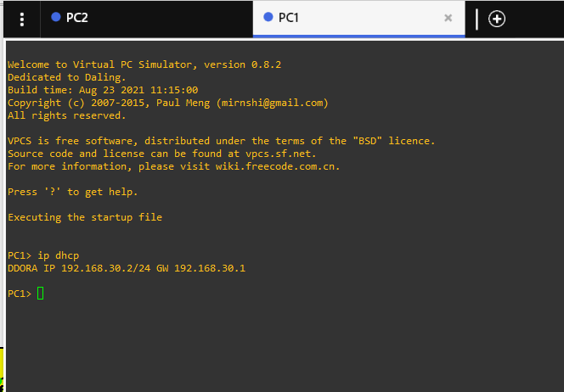Viewport: 564px width, 392px height.
Task: Add a new tab with plus icon
Action: point(497,19)
